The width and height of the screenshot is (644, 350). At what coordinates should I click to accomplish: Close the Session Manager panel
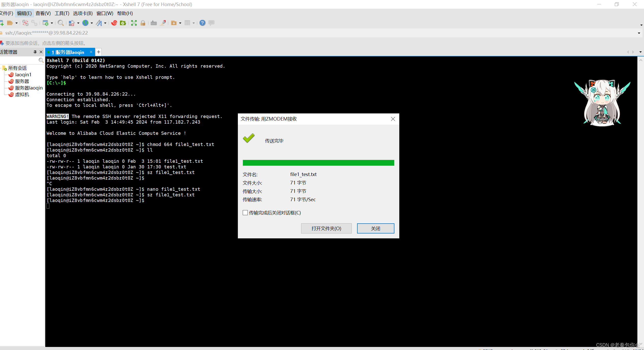(41, 52)
